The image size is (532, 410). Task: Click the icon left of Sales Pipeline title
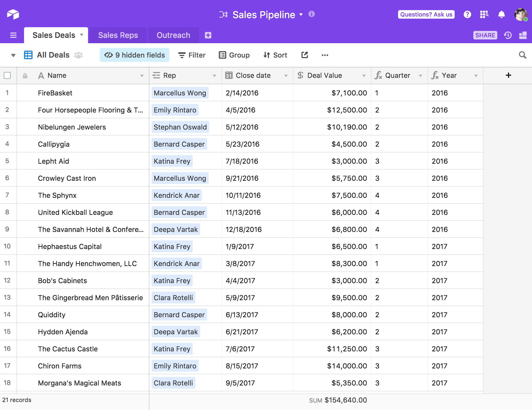point(223,14)
